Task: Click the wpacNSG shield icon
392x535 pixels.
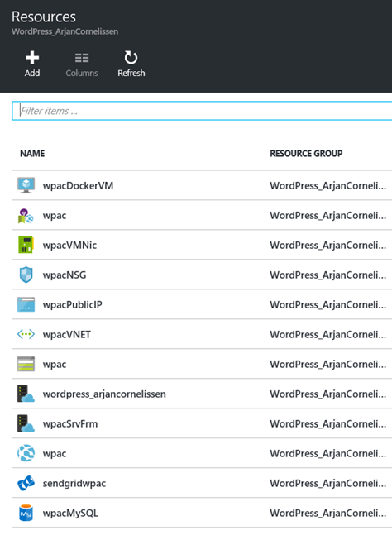Action: (26, 275)
